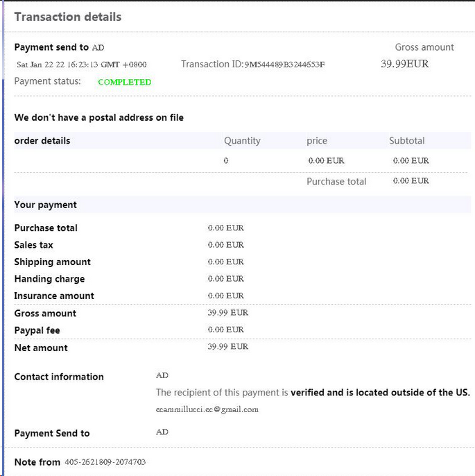This screenshot has width=475, height=476.
Task: Select the order details header
Action: pyautogui.click(x=42, y=141)
